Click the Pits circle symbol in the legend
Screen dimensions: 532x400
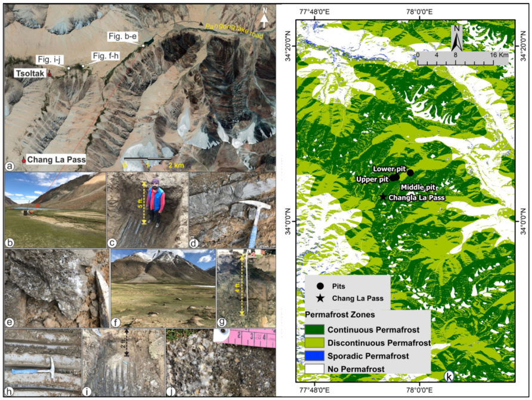tap(320, 286)
